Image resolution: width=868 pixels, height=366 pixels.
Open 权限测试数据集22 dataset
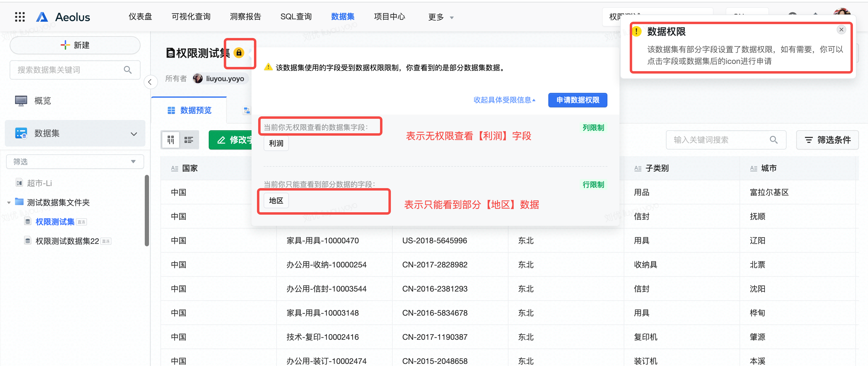pyautogui.click(x=67, y=241)
